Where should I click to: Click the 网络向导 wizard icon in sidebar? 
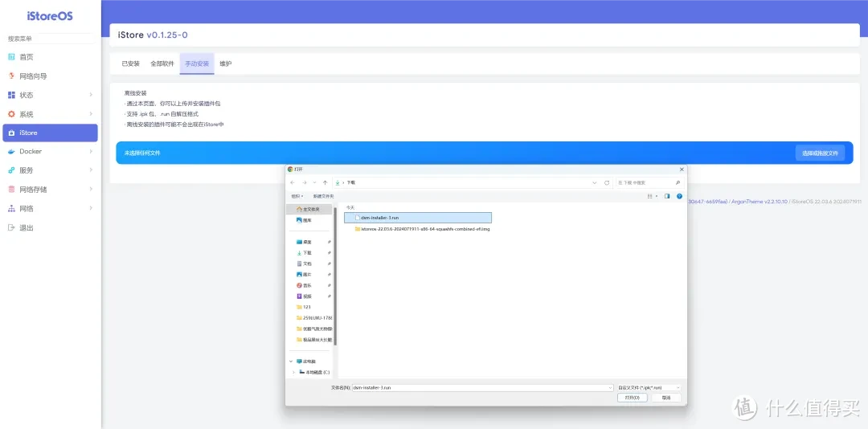(x=11, y=76)
